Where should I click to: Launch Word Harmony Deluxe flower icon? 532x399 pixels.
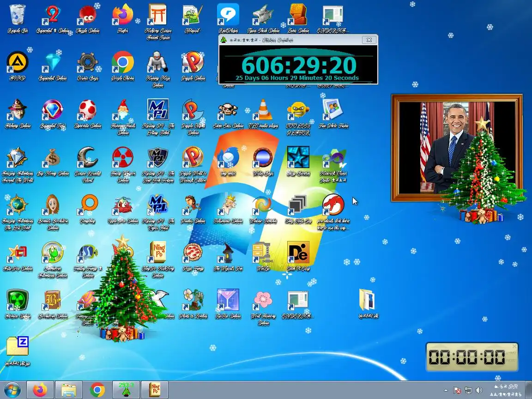(x=263, y=300)
